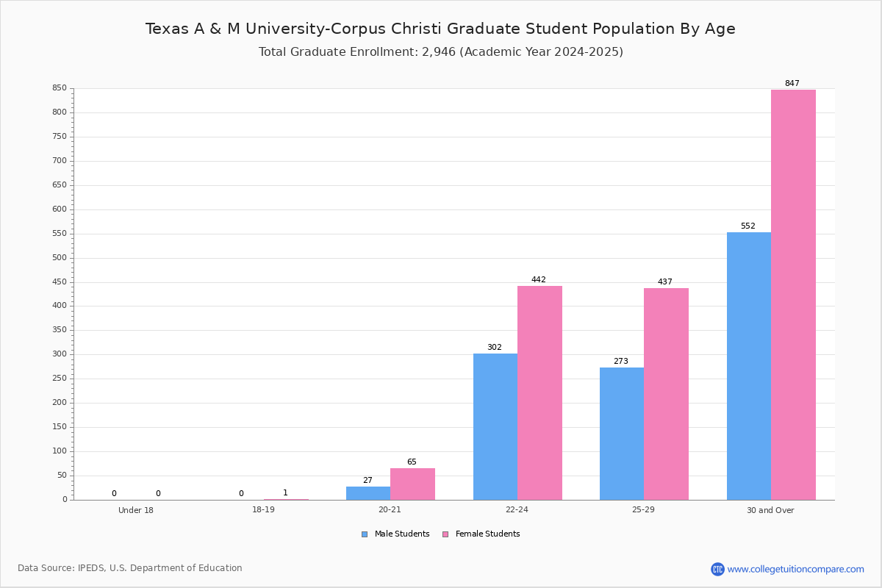
Task: Select the 20-21 female bar showing 65
Action: pos(412,484)
